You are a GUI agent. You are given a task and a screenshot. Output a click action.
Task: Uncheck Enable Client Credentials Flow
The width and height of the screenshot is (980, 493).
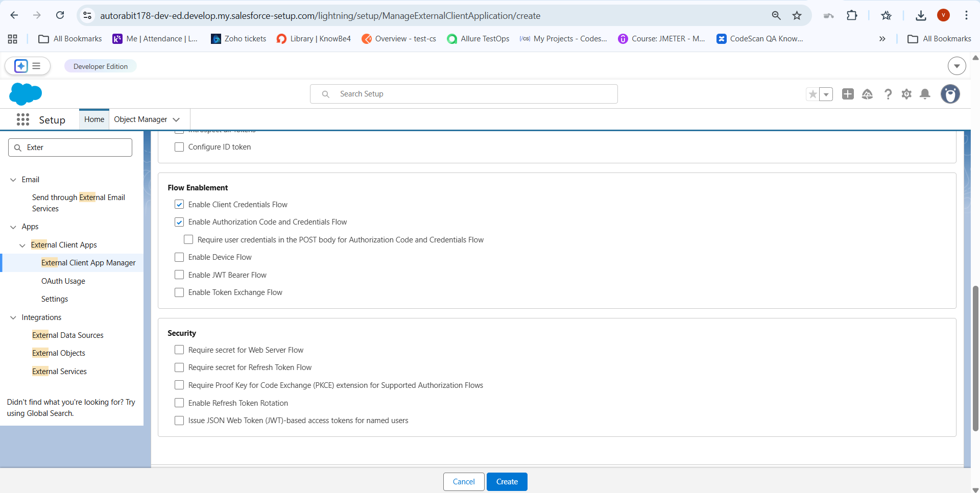[179, 205]
